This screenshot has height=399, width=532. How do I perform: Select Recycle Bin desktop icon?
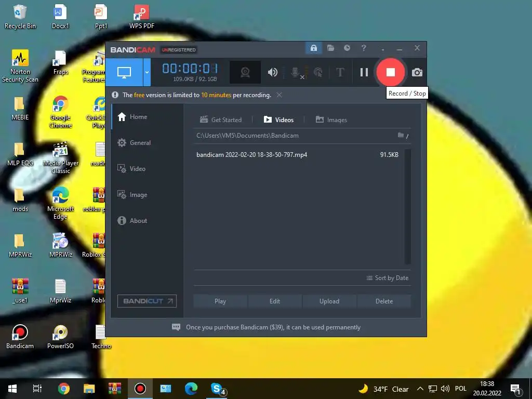20,16
